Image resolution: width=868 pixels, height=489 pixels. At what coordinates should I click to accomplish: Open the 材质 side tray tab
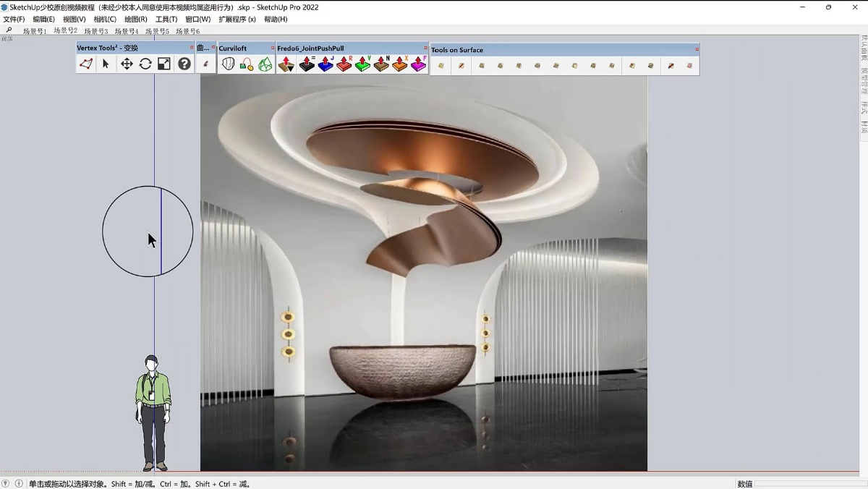[864, 127]
